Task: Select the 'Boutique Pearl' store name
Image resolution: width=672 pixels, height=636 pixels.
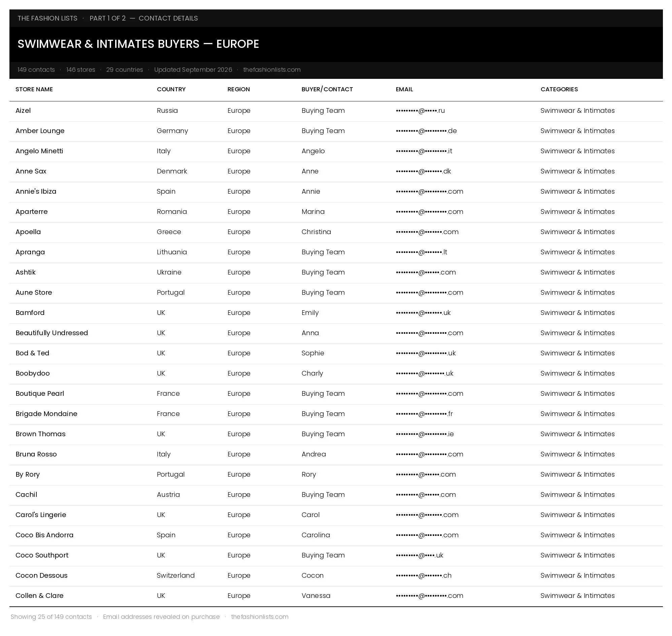Action: (40, 393)
